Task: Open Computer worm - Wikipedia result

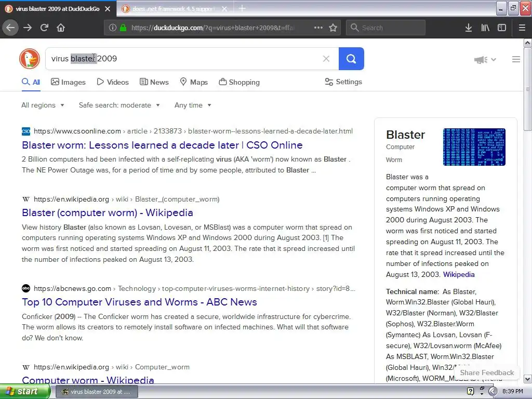Action: (88, 380)
